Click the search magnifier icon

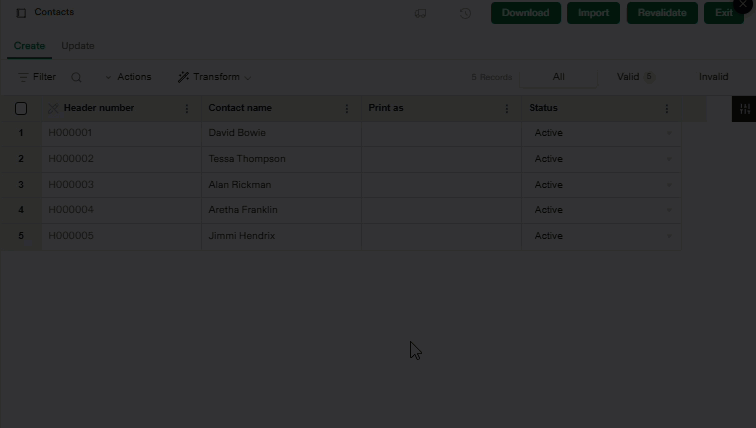[x=76, y=77]
